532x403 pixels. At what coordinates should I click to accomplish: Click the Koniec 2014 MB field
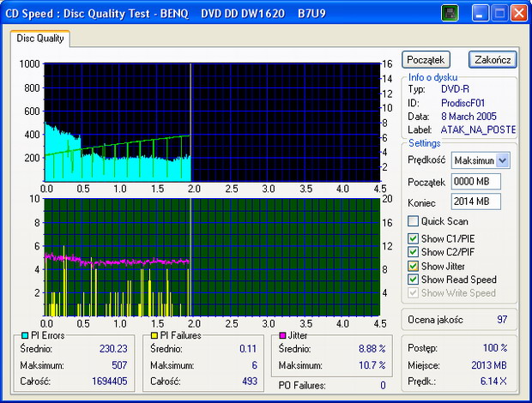(475, 201)
